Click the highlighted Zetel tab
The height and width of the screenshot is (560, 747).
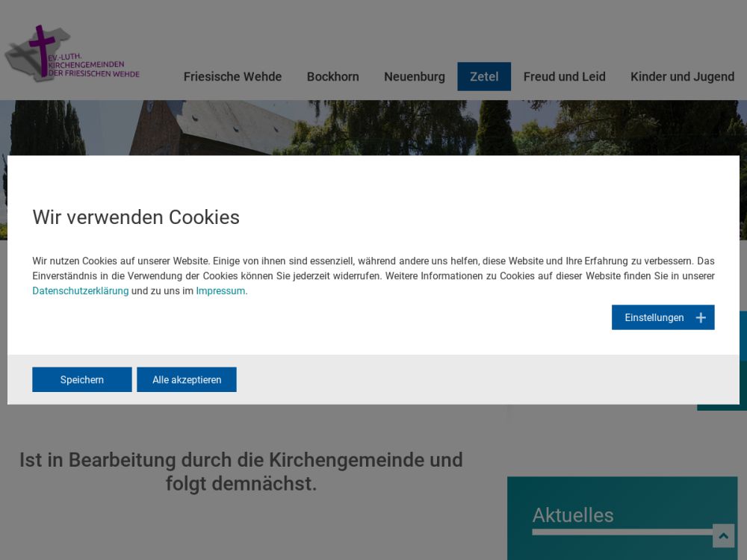484,77
